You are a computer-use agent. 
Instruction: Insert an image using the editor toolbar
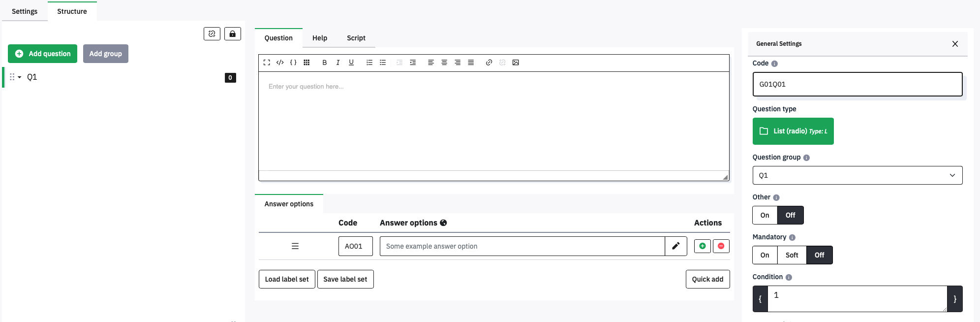coord(516,63)
